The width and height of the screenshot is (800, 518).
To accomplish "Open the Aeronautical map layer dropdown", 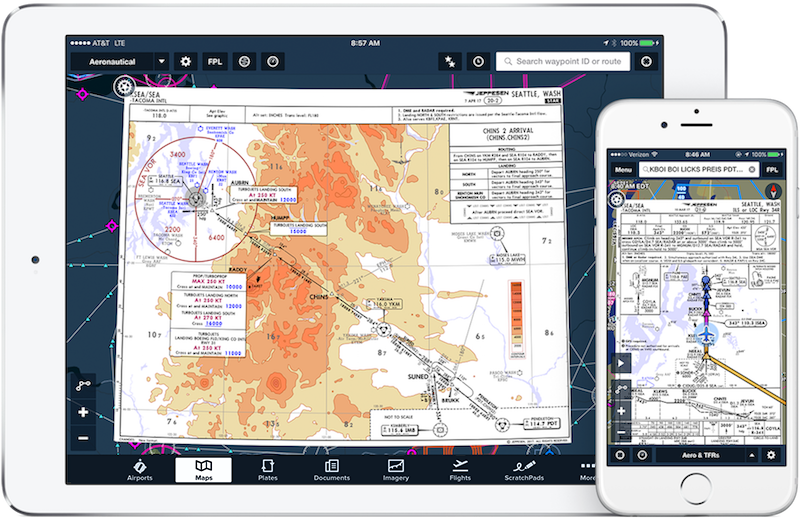I will (119, 61).
